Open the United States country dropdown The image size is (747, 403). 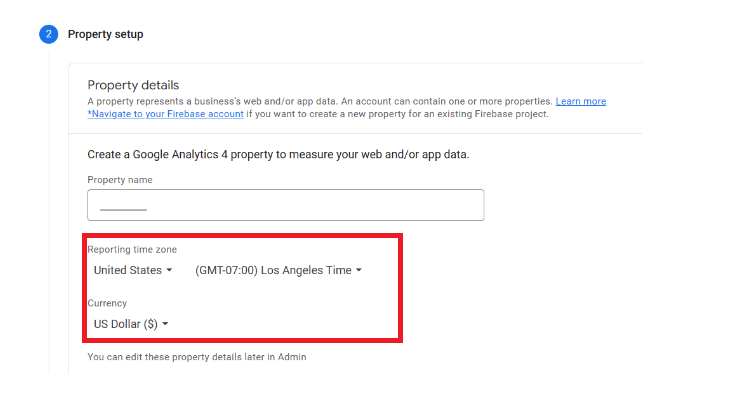pyautogui.click(x=133, y=270)
